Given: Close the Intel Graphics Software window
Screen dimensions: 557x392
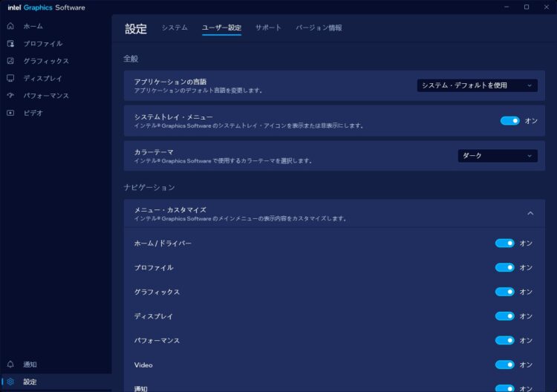Looking at the screenshot, I should [547, 7].
